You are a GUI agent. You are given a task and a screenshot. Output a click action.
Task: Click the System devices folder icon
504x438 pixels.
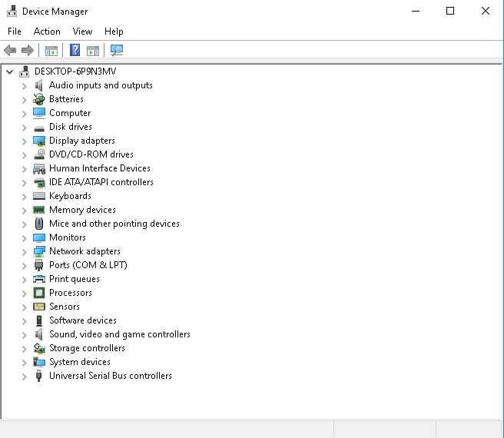39,362
